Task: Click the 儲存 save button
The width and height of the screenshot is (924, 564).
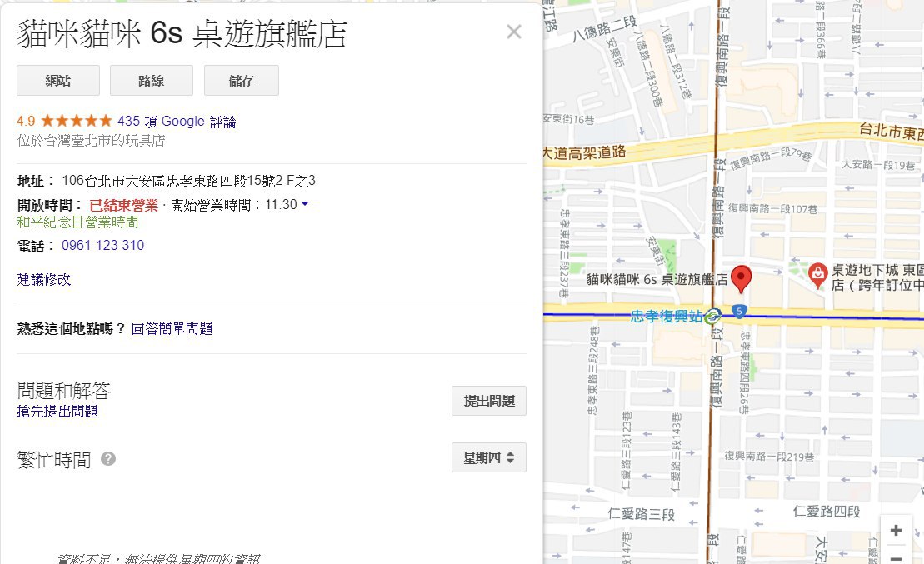Action: [242, 81]
